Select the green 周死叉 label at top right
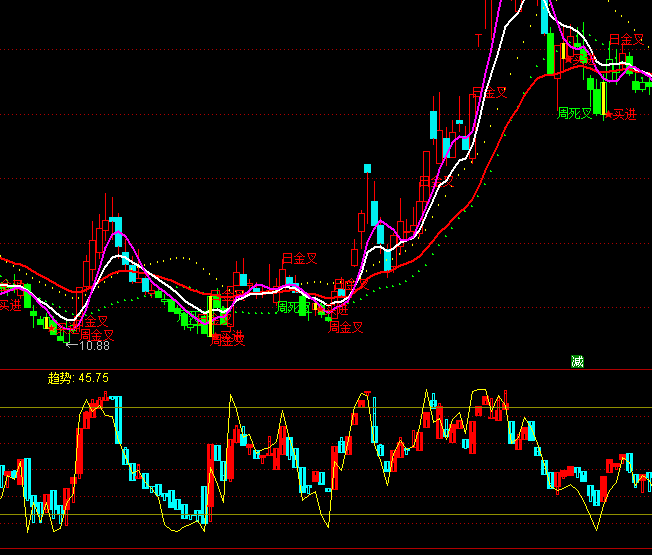Screen dimensions: 652x555 [575, 113]
